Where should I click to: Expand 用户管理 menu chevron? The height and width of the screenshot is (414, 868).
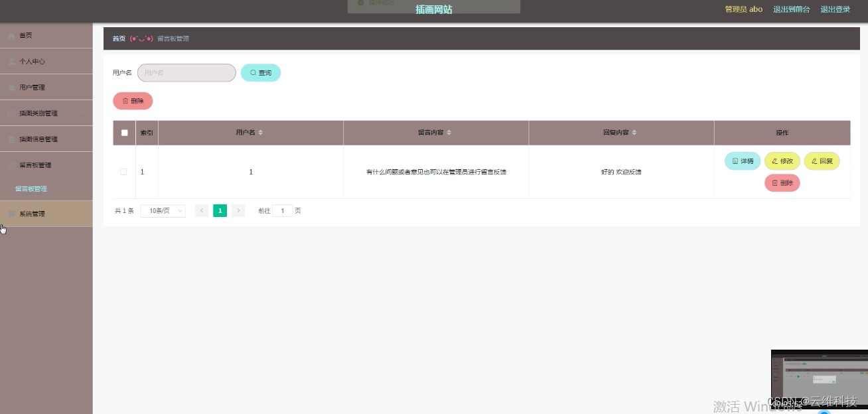tap(82, 88)
